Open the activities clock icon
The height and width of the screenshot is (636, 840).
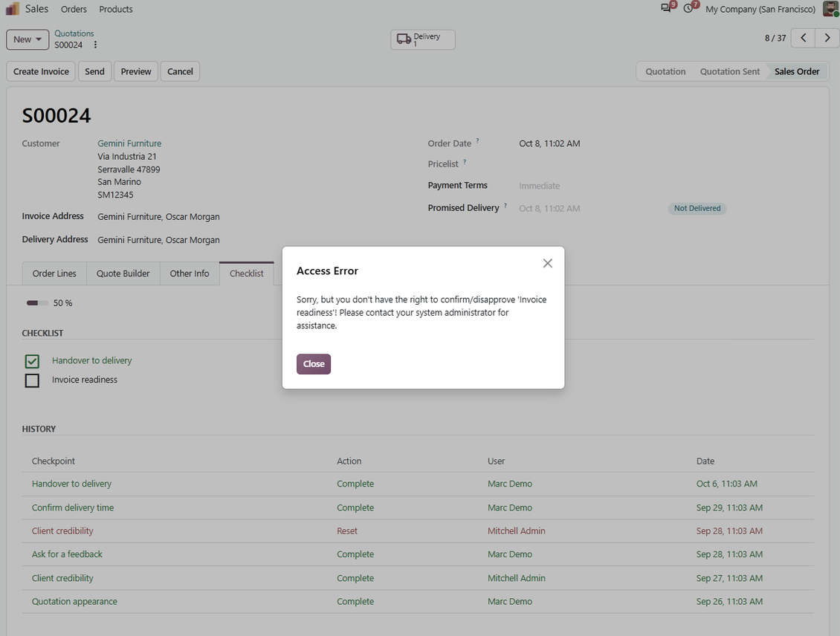[688, 9]
